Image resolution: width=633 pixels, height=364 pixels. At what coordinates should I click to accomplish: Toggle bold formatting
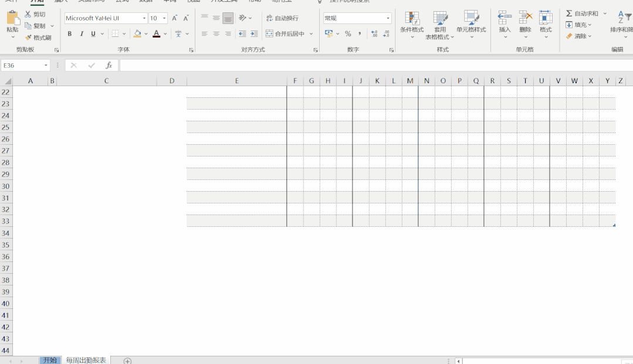[69, 34]
